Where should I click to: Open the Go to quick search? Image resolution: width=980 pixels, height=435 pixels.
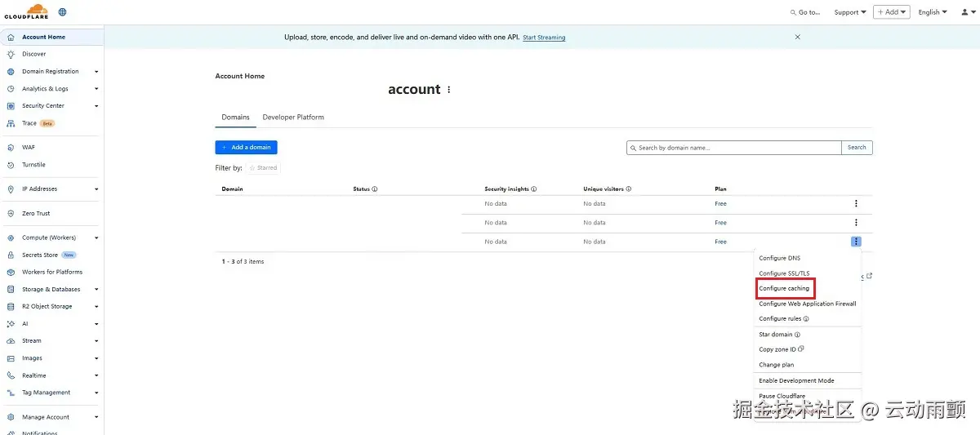[x=805, y=12]
